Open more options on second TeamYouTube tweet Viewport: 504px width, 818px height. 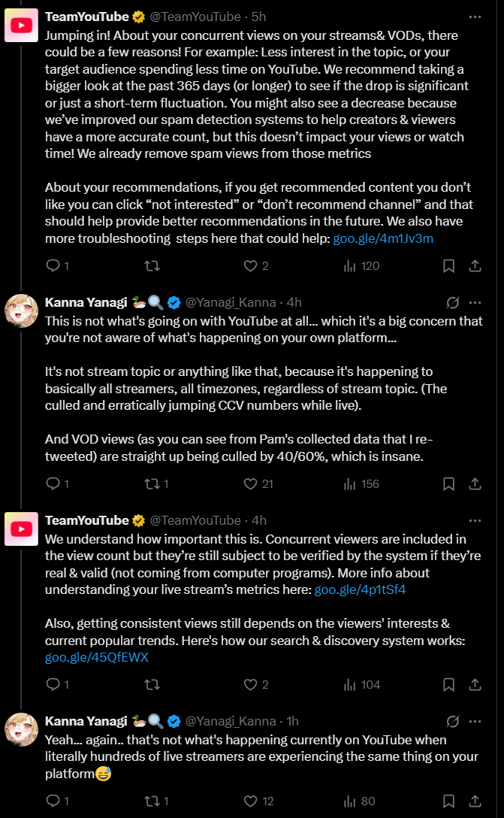coord(475,520)
